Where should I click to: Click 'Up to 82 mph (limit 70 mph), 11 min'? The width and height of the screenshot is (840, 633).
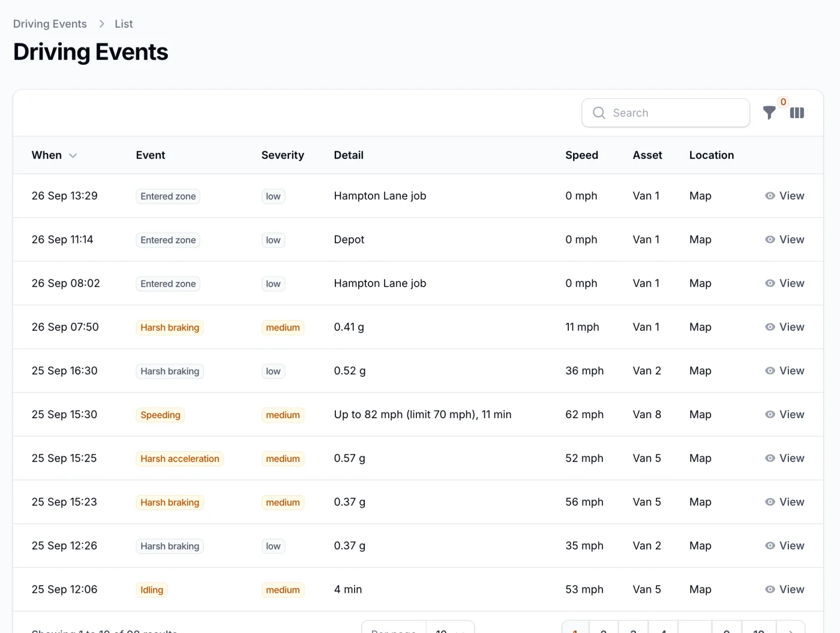[x=423, y=415]
